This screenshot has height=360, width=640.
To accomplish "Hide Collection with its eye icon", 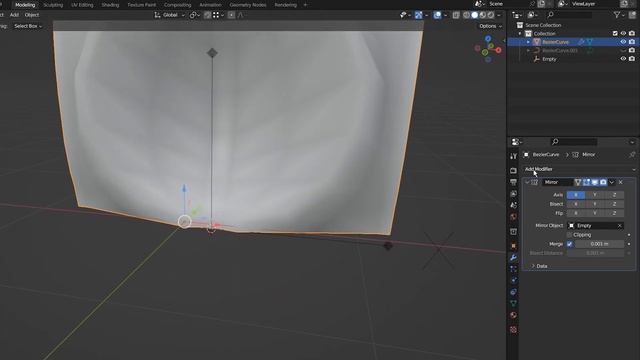I will 623,33.
